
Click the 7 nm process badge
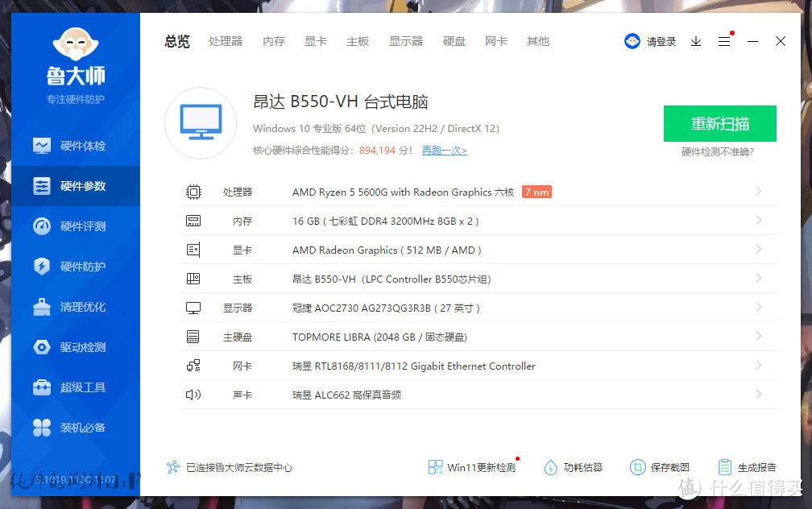(x=536, y=192)
